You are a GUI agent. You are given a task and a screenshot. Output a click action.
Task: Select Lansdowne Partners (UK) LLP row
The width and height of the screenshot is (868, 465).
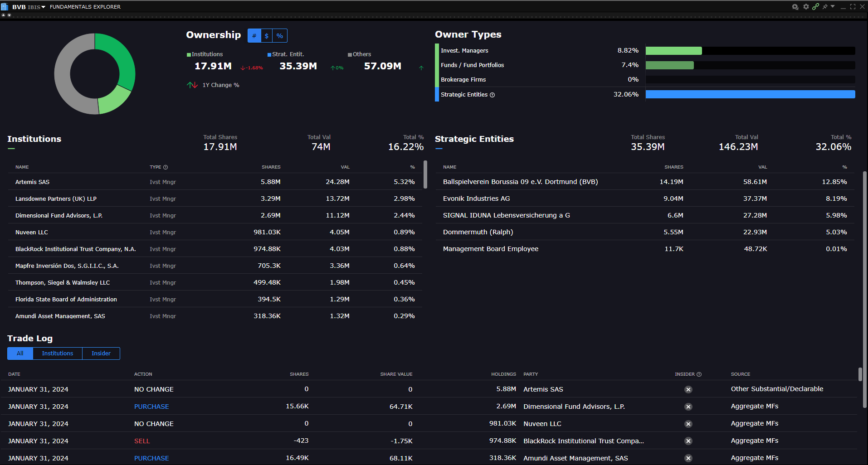click(215, 199)
